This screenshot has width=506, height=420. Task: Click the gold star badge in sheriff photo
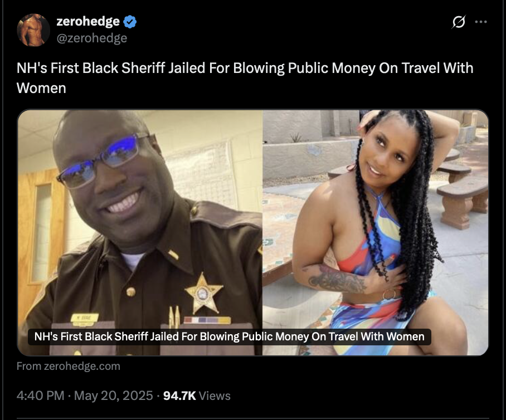click(x=204, y=293)
